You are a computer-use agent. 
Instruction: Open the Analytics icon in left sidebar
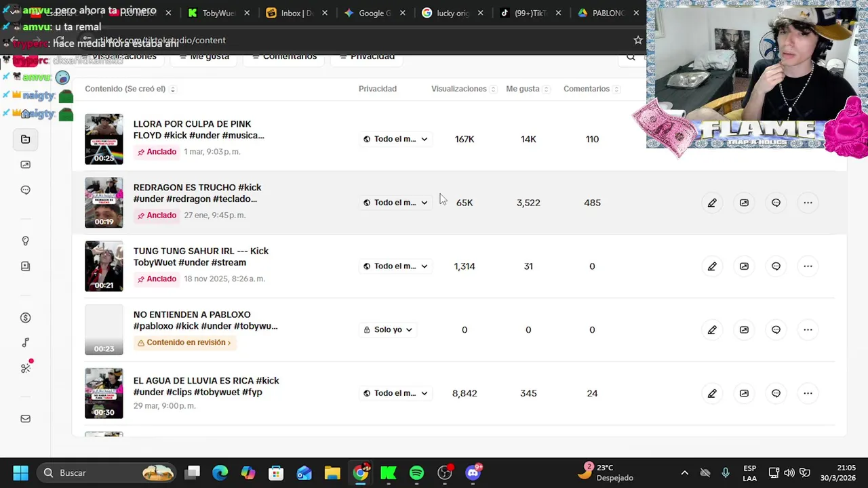click(25, 165)
